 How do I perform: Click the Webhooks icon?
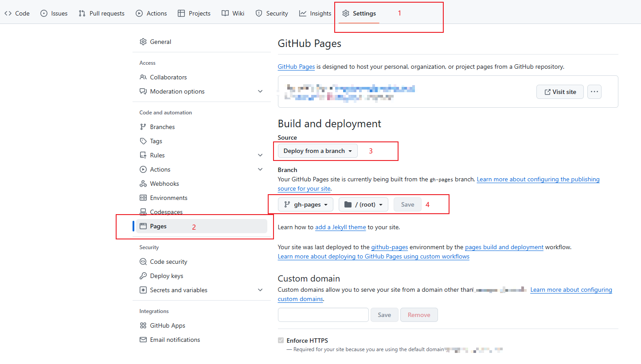click(x=143, y=184)
